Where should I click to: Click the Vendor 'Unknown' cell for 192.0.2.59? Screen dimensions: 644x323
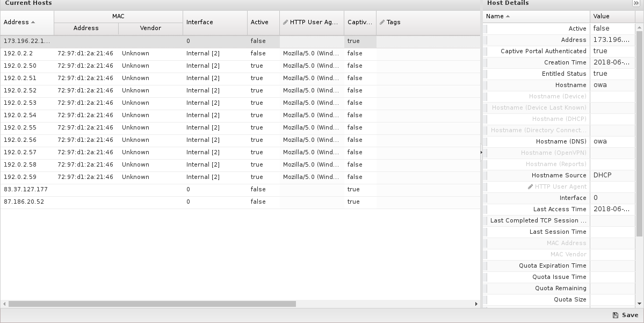150,177
